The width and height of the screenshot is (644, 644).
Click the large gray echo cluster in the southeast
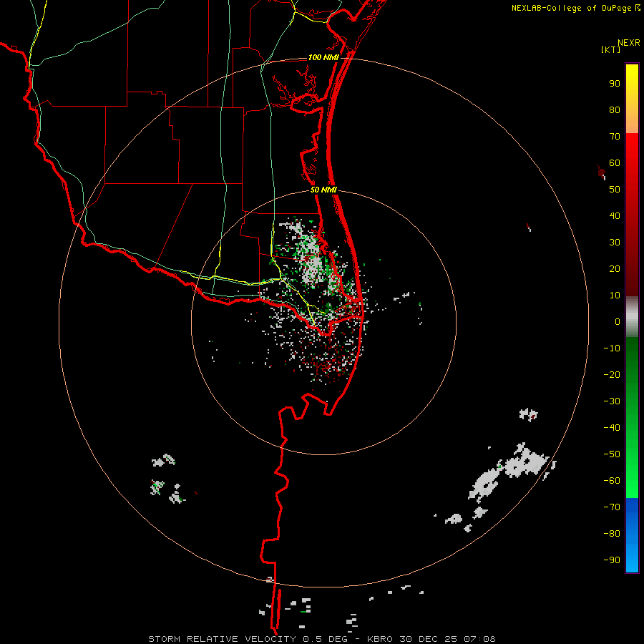point(509,472)
